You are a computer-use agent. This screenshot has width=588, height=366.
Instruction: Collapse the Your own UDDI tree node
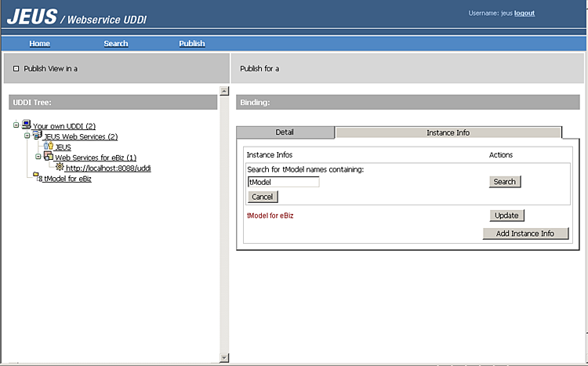[x=16, y=126]
